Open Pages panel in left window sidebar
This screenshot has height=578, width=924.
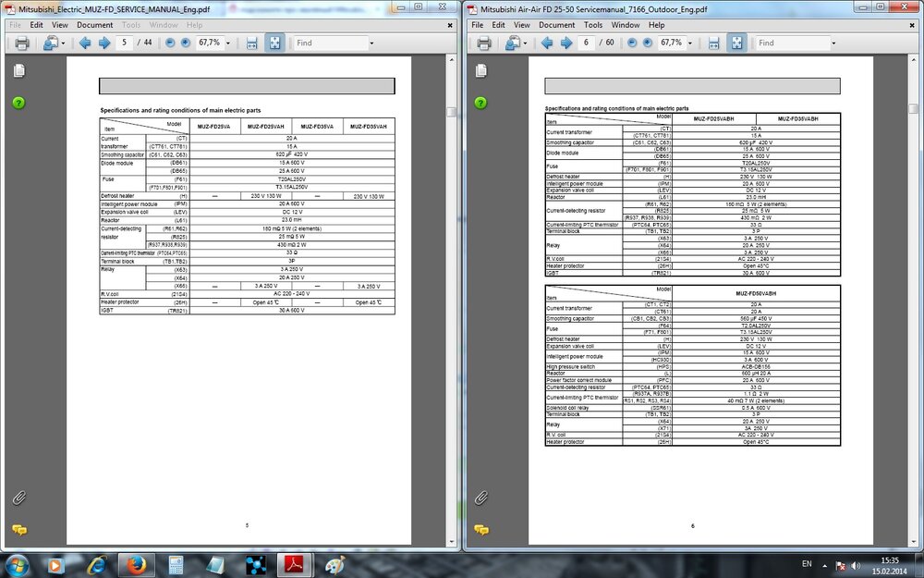18,71
